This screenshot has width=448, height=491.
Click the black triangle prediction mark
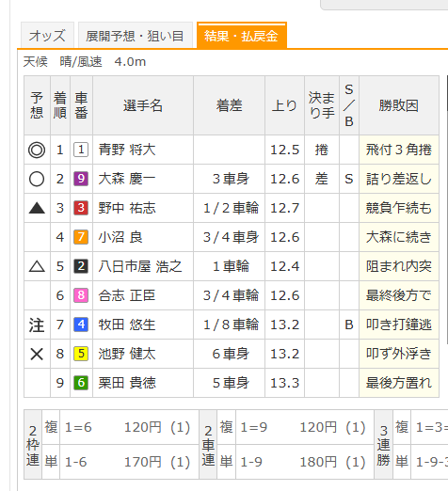(37, 208)
